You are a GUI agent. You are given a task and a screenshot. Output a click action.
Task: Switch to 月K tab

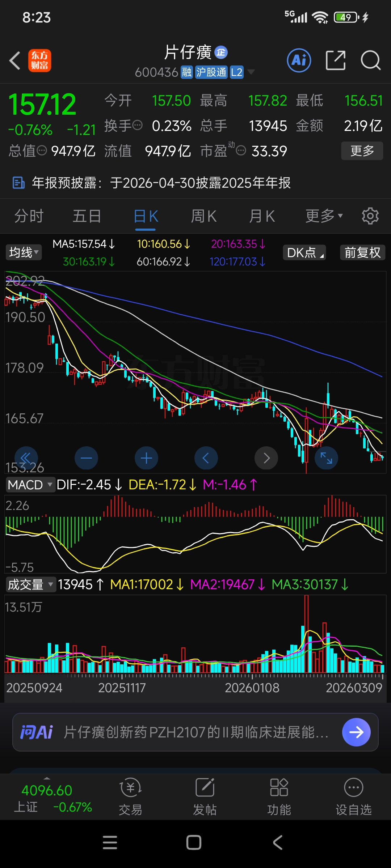point(262,216)
